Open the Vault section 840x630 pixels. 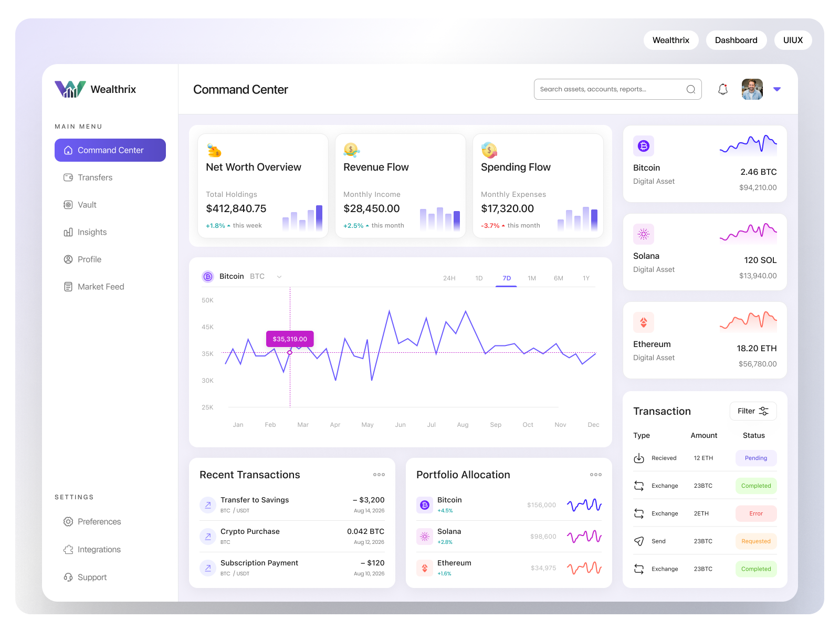(87, 205)
